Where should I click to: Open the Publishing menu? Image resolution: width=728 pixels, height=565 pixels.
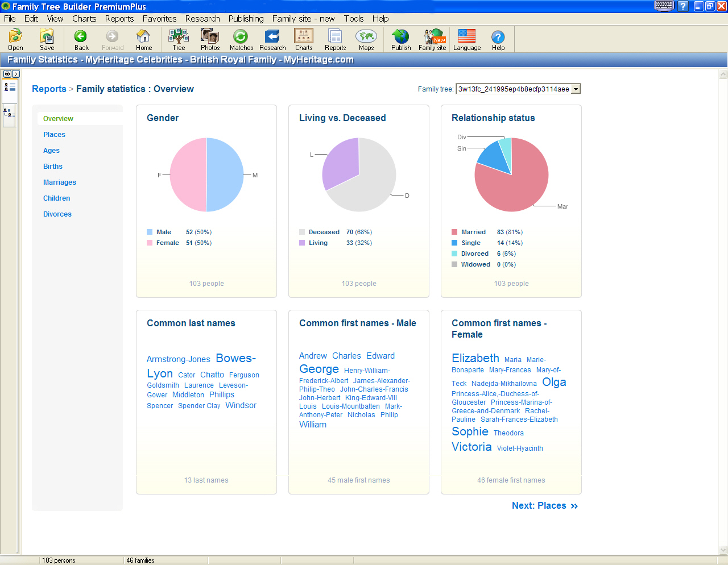[x=246, y=19]
